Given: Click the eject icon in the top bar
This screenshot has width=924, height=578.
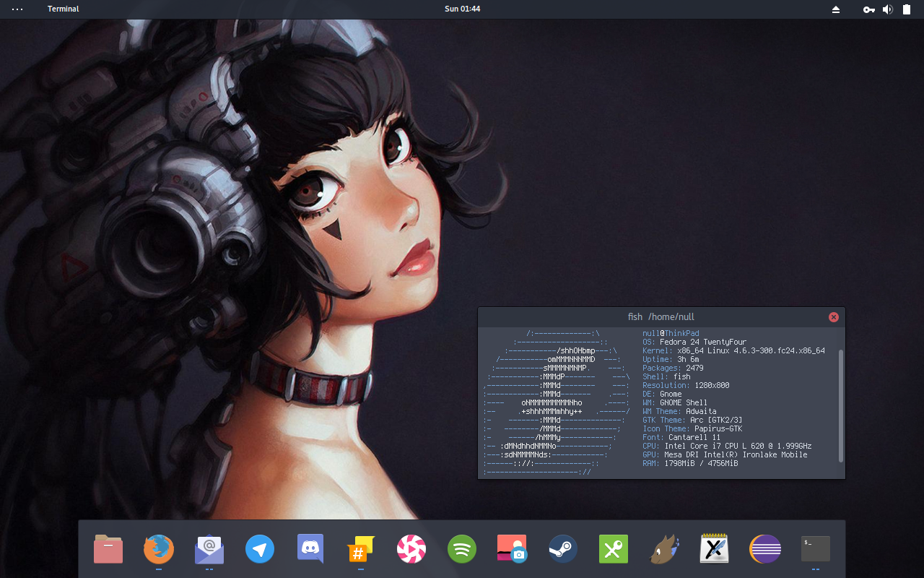Looking at the screenshot, I should click(836, 9).
